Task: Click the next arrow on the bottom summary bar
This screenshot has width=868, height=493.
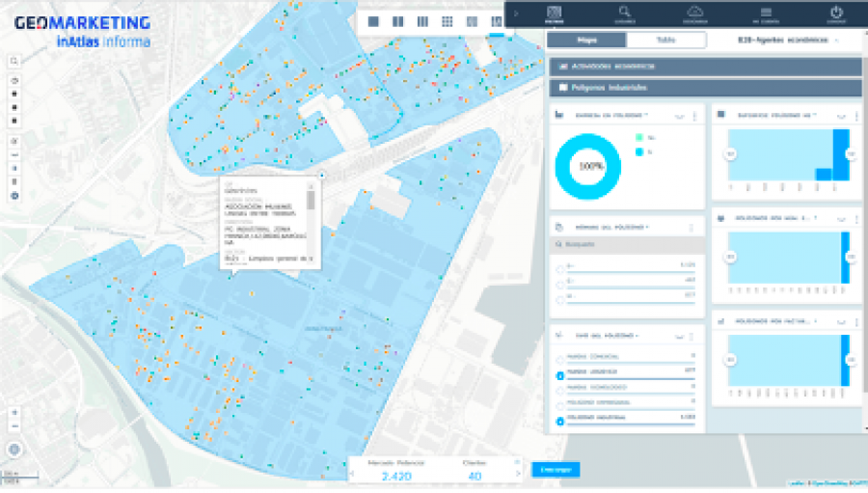Action: 518,474
